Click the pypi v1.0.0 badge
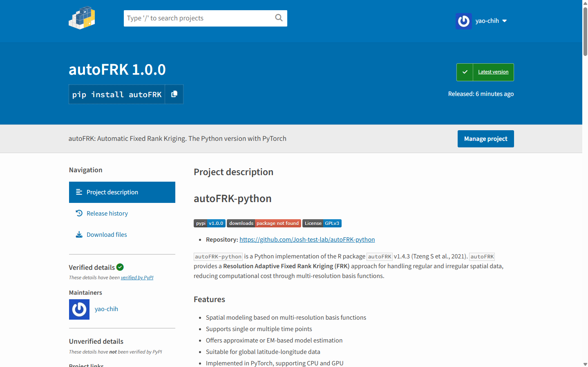Image resolution: width=588 pixels, height=367 pixels. pos(209,223)
